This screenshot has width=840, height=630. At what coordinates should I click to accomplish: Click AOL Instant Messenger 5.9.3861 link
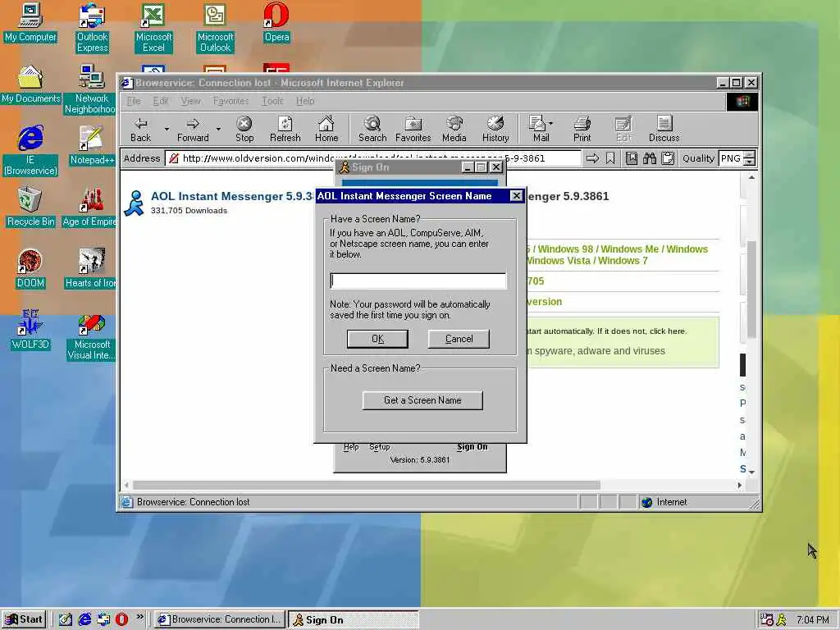tap(232, 196)
